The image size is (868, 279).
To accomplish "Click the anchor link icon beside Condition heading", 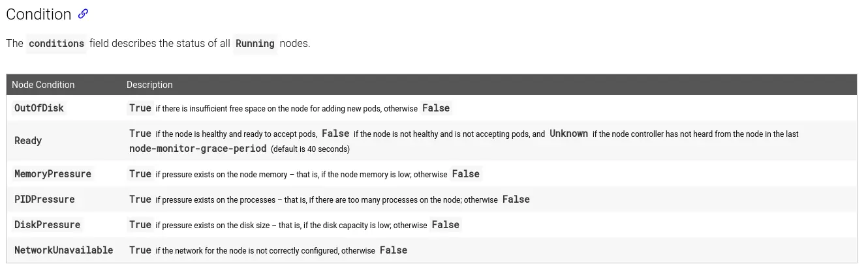I will coord(83,14).
